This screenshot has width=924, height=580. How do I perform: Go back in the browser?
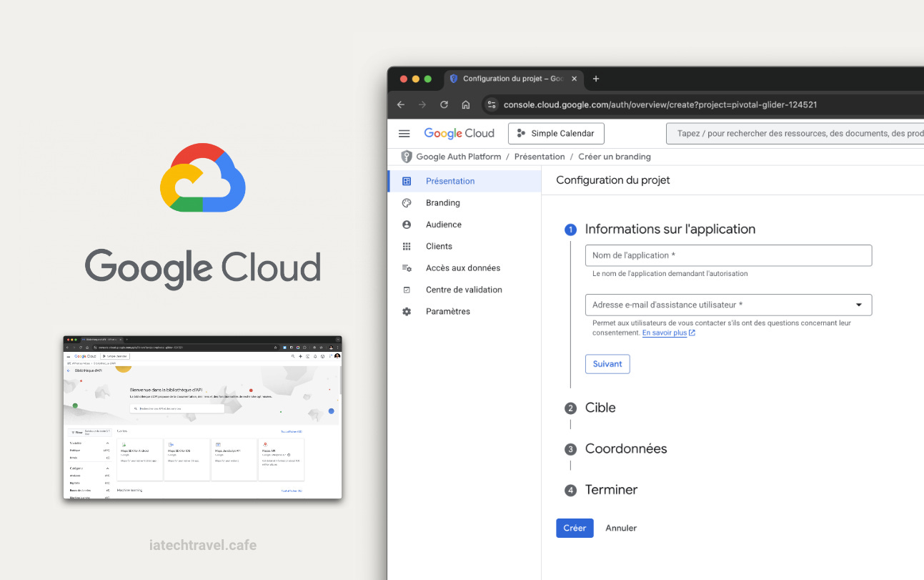coord(401,104)
